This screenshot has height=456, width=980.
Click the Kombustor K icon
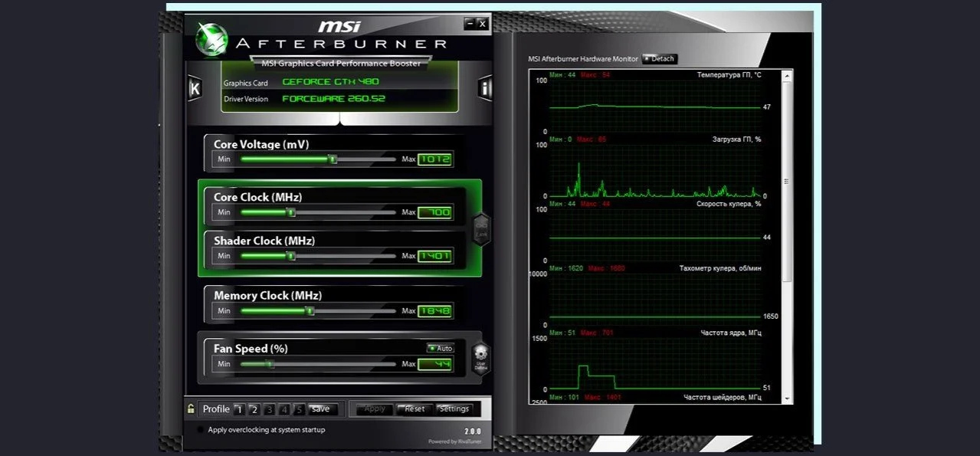[x=195, y=88]
